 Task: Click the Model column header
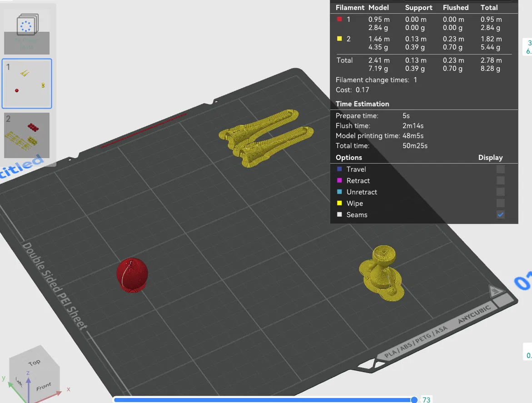[378, 7]
